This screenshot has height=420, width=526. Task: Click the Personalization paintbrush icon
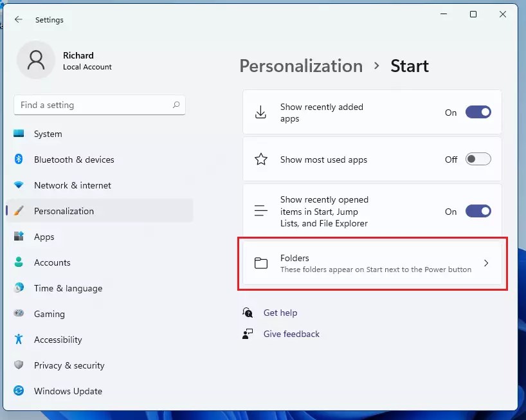point(19,211)
